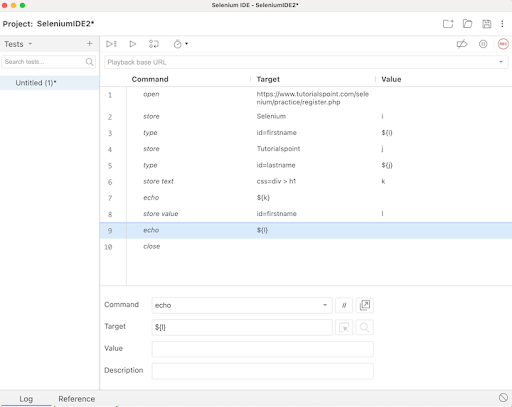Click the open new window configuration icon

[x=364, y=305]
